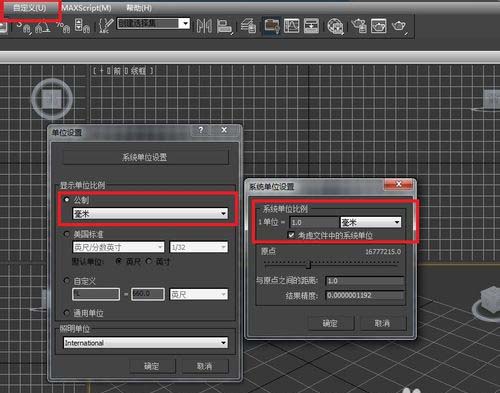Screen dimensions: 500x393
Task: Open the 毫米 metric unit dropdown
Action: click(150, 214)
